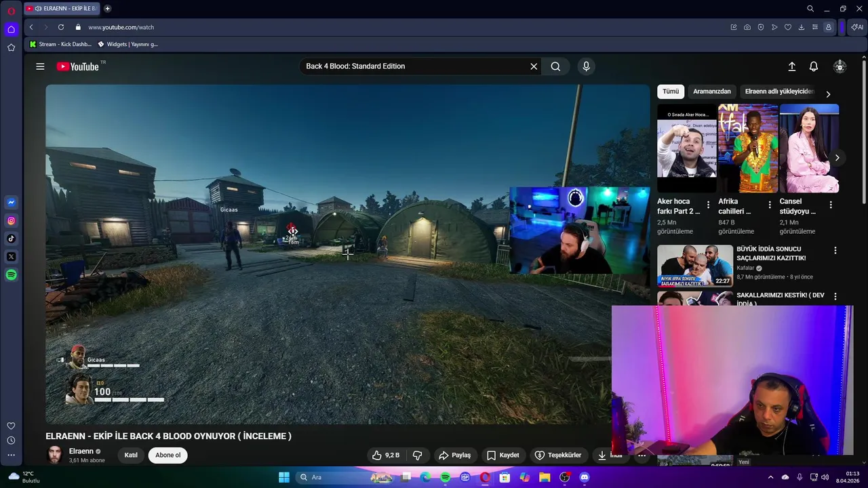The width and height of the screenshot is (868, 488).
Task: Open Discord from taskbar
Action: coord(585,477)
